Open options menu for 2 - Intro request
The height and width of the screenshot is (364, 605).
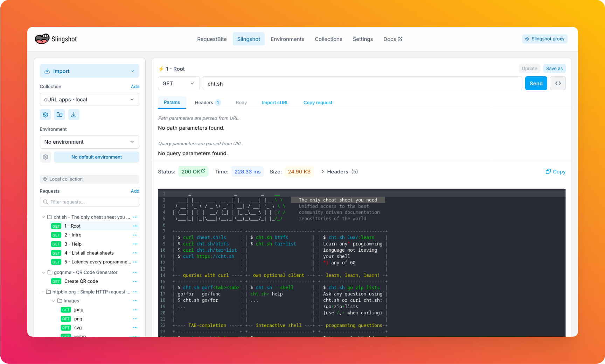[135, 235]
